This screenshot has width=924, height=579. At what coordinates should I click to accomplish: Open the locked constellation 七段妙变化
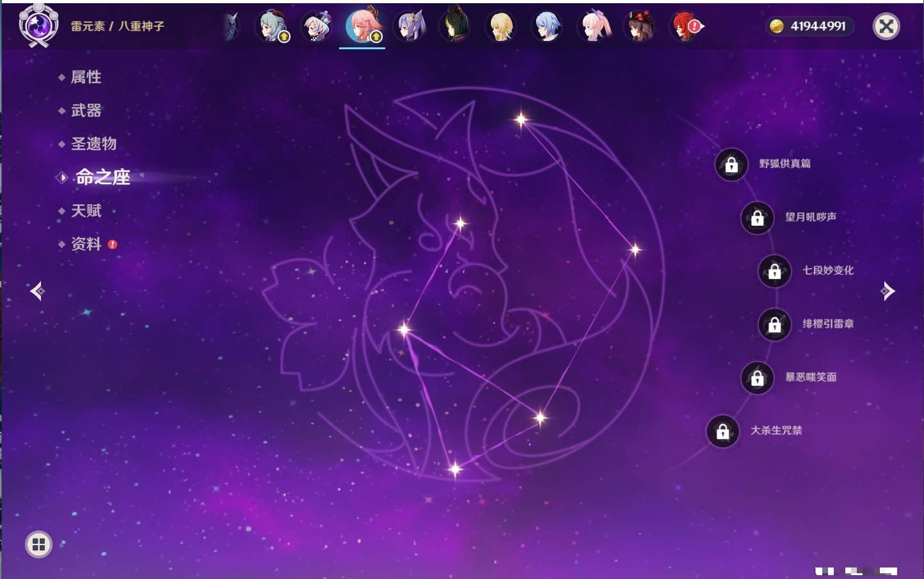(x=775, y=271)
